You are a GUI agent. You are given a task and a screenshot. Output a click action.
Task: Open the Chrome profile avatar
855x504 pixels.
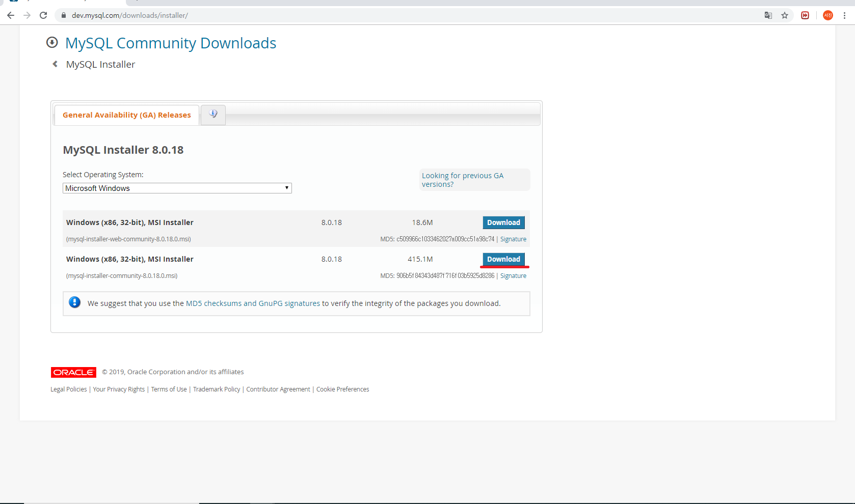828,15
